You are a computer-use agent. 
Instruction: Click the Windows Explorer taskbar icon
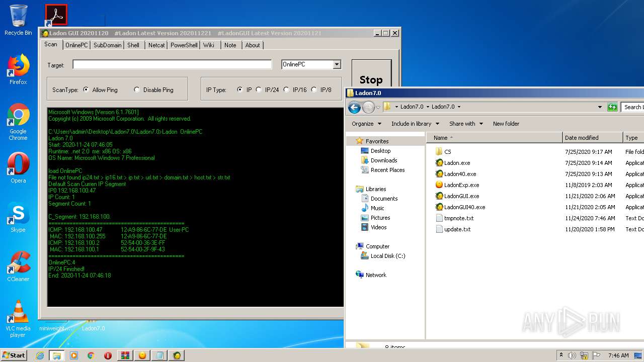click(56, 355)
